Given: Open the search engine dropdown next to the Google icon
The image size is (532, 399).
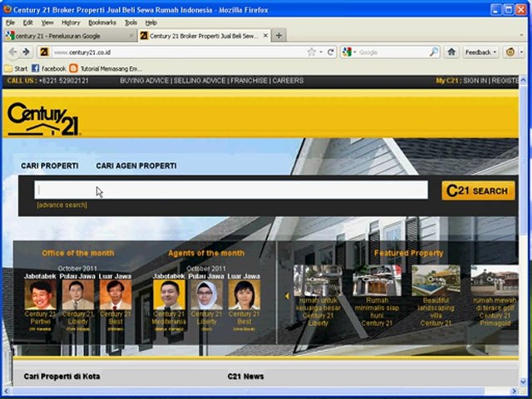Looking at the screenshot, I should tap(355, 52).
